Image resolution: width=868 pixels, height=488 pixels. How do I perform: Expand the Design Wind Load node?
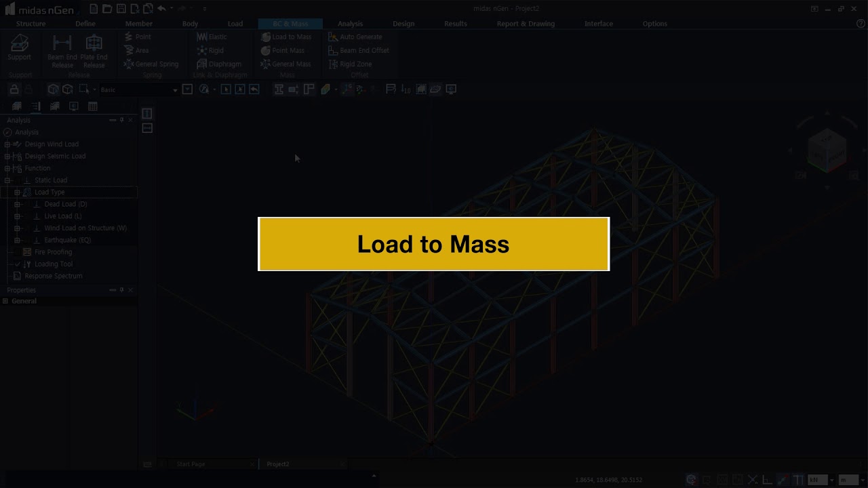click(7, 144)
